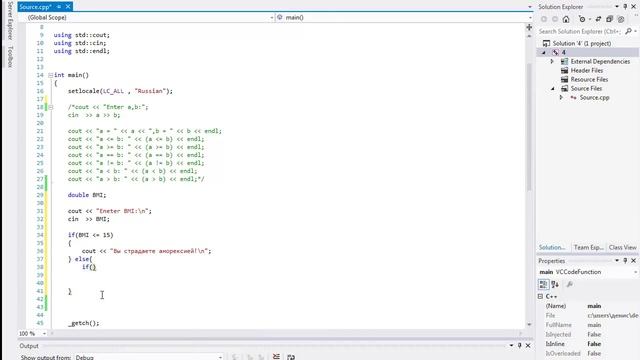Collapse Source Files node arrow
The image size is (640, 360).
[553, 89]
